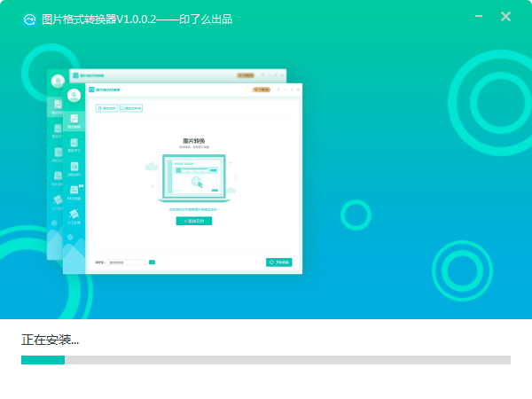The width and height of the screenshot is (532, 399).
Task: Click the user avatar in the front preview sidebar
Action: click(x=74, y=95)
